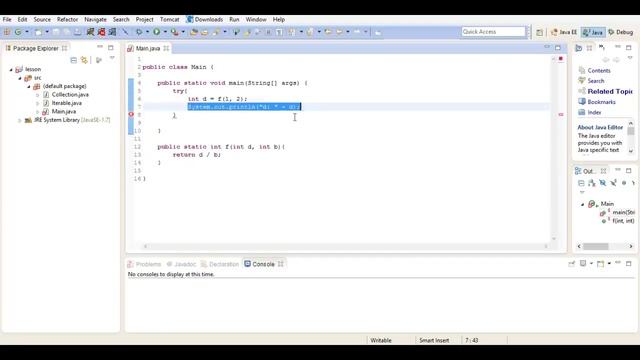This screenshot has height=360, width=640.
Task: Click the Pin Console icon
Action: [x=571, y=264]
